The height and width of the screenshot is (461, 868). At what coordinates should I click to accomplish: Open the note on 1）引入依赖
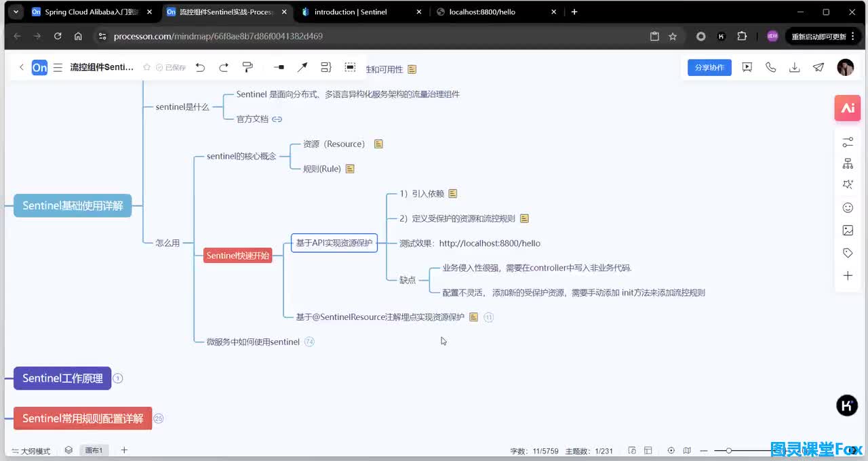coord(453,193)
